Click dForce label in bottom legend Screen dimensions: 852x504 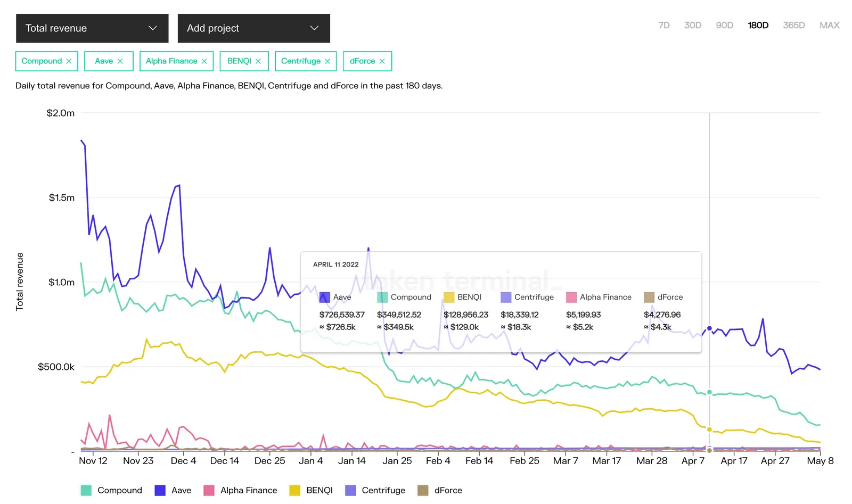point(448,490)
